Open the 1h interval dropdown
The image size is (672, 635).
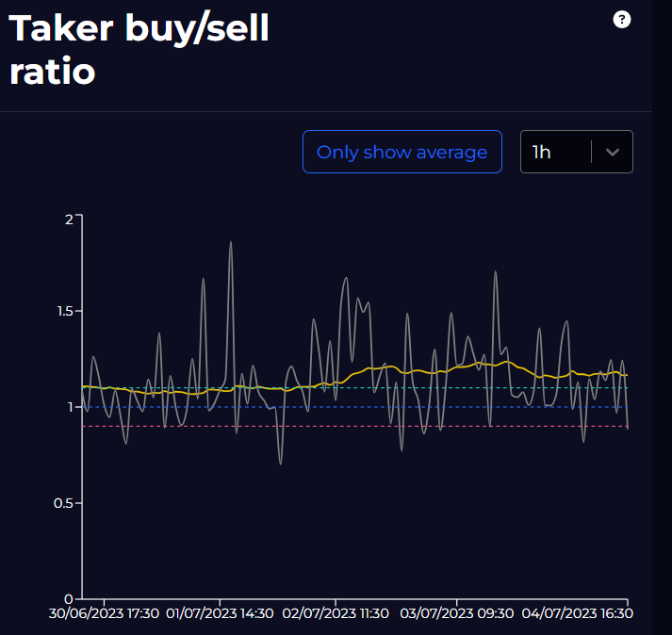(577, 152)
